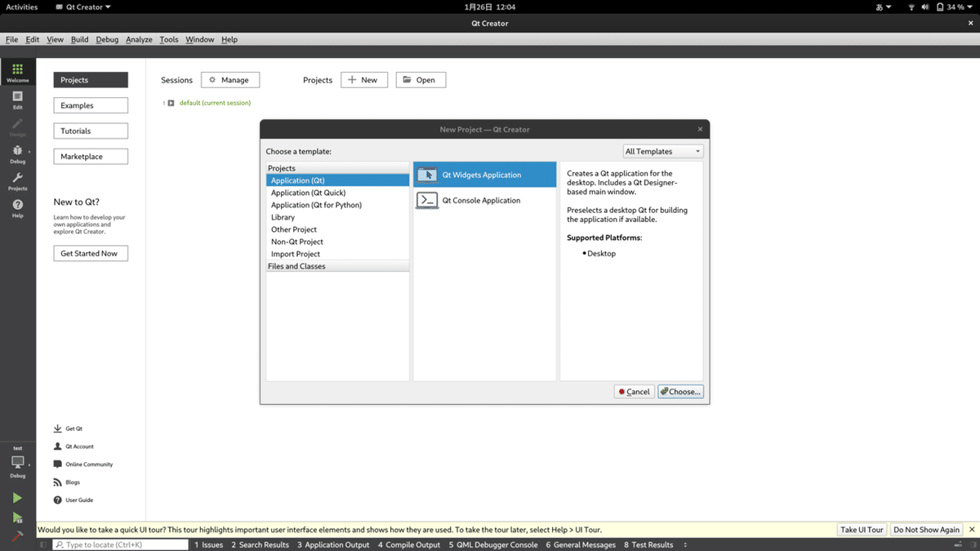Click Get Qt download link
This screenshot has width=980, height=551.
[68, 429]
